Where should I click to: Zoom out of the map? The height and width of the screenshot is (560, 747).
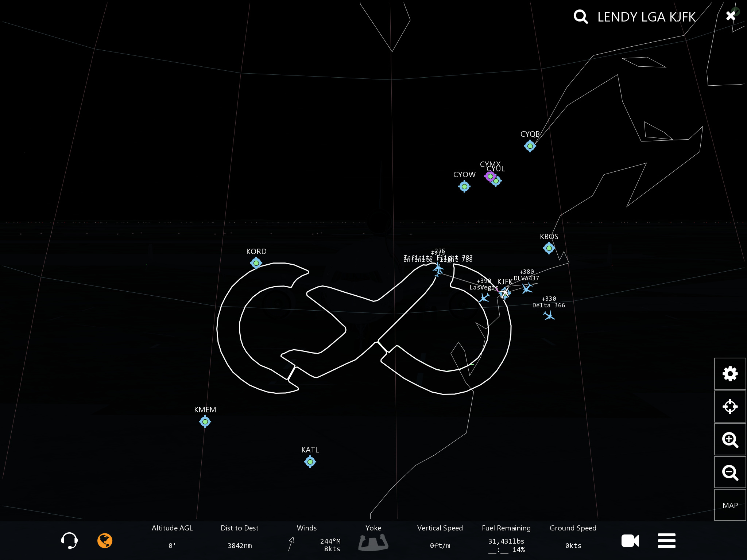tap(730, 472)
